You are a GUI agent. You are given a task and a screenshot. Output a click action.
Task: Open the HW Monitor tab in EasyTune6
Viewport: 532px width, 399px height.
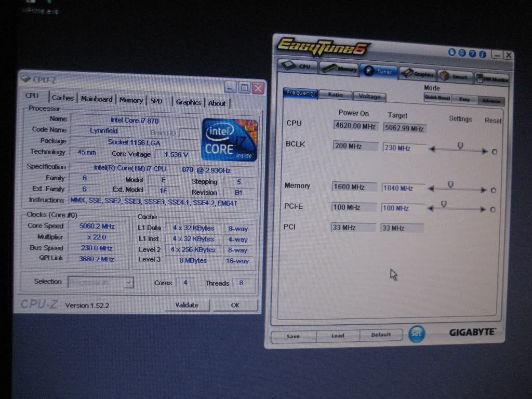491,78
